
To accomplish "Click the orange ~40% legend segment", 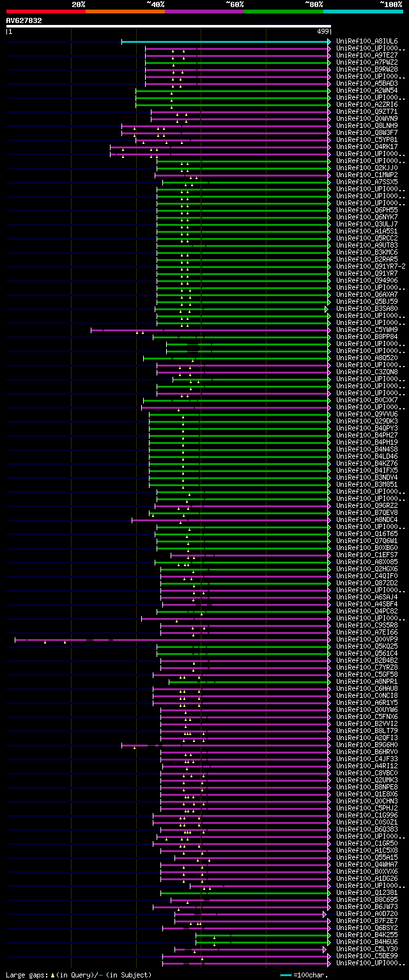I will click(125, 11).
